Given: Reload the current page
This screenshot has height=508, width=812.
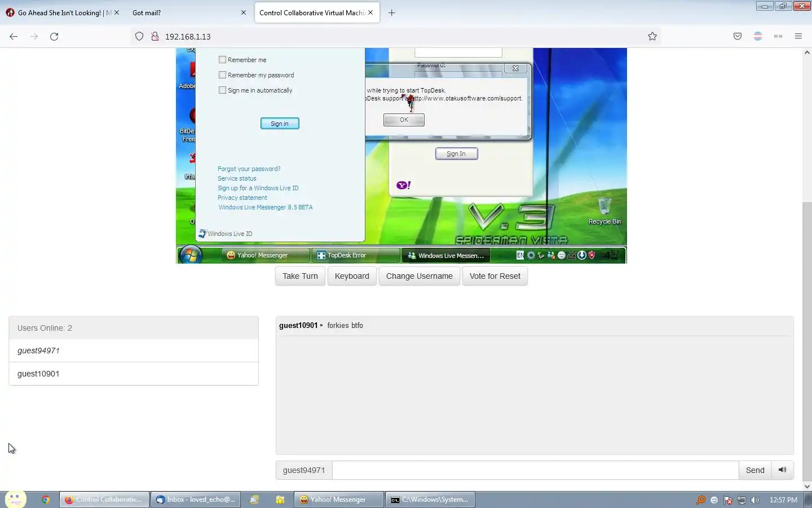Looking at the screenshot, I should [x=54, y=37].
